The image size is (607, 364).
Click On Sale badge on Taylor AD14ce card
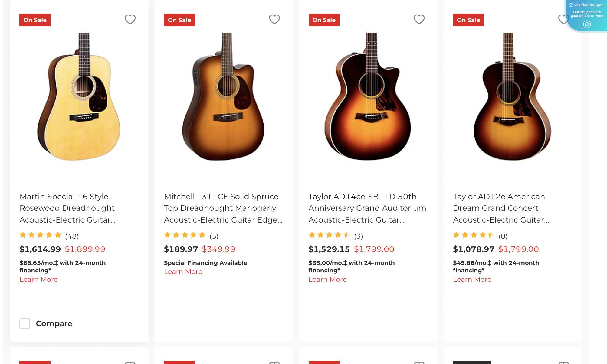(x=324, y=20)
